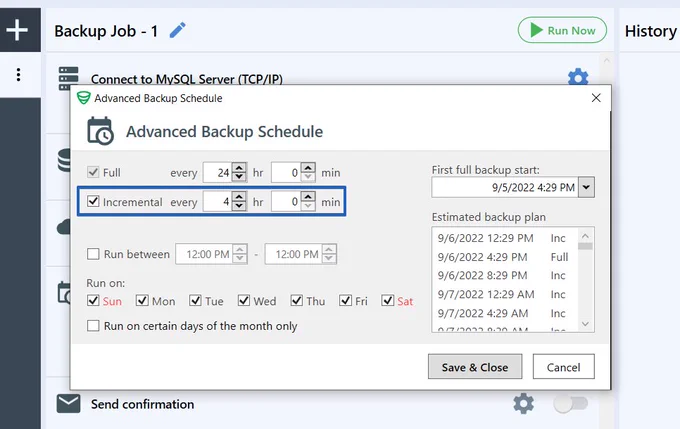This screenshot has height=429, width=680.
Task: Uncheck the Incremental backup checkbox
Action: (93, 201)
